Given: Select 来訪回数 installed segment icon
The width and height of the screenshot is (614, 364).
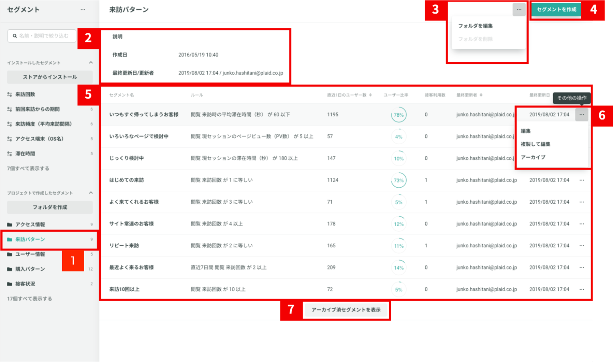Looking at the screenshot, I should (x=10, y=95).
